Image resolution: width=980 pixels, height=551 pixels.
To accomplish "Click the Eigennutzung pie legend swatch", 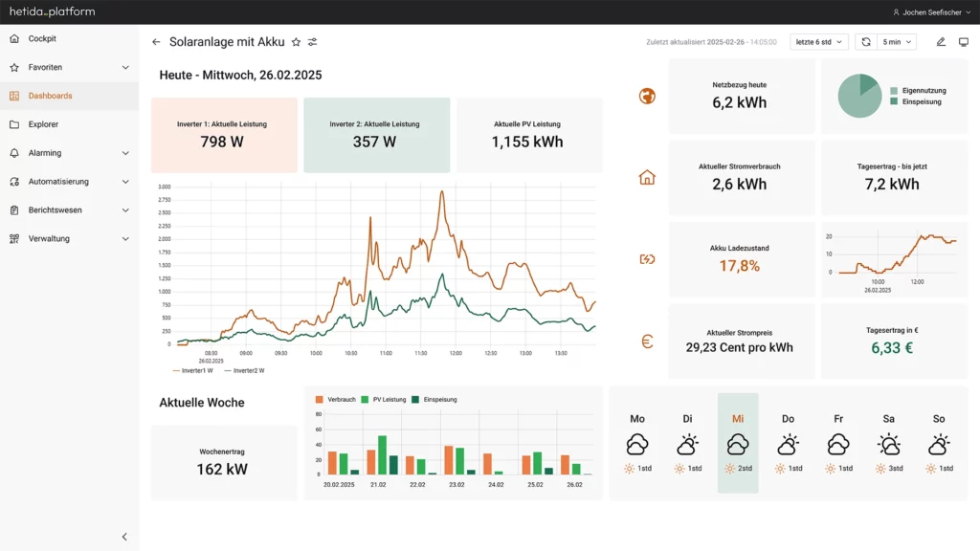I will (894, 91).
